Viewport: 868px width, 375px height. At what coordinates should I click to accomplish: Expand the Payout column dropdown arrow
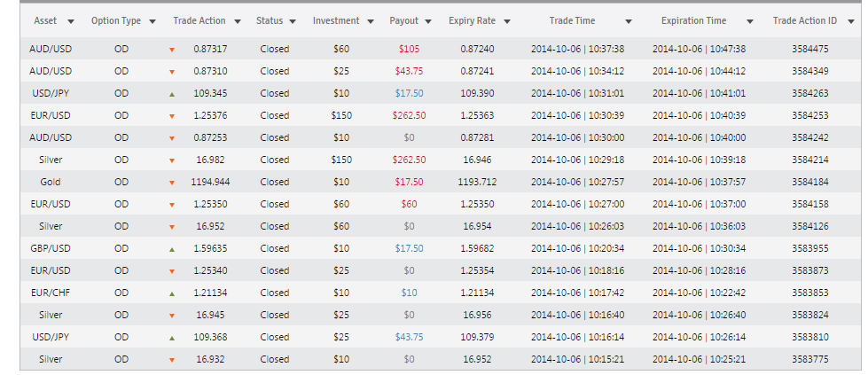pos(428,21)
